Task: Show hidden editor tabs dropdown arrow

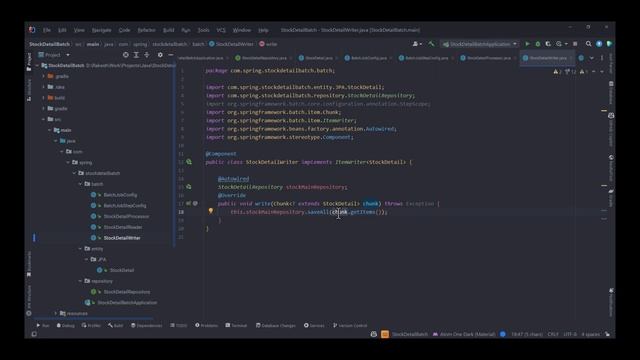Action: 591,58
